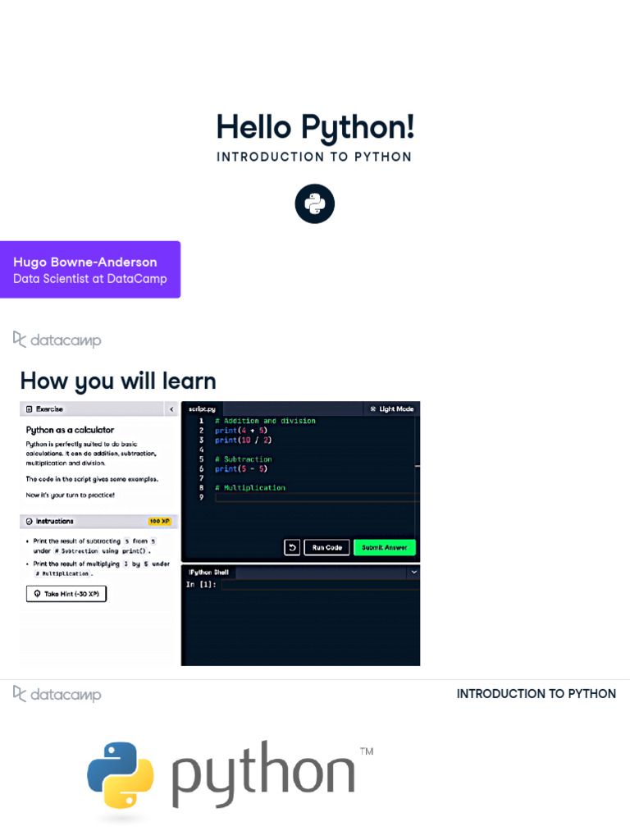Click the checkmark icon beside Instructions
The image size is (630, 840).
pyautogui.click(x=29, y=521)
